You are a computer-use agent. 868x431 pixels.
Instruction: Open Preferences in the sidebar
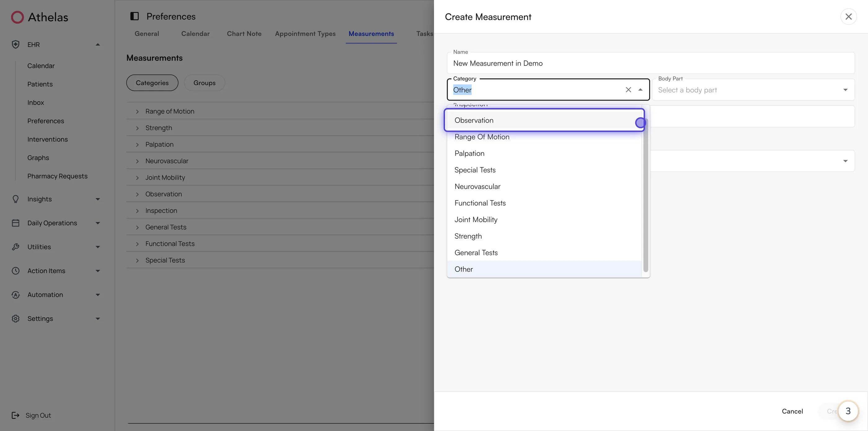[x=46, y=121]
